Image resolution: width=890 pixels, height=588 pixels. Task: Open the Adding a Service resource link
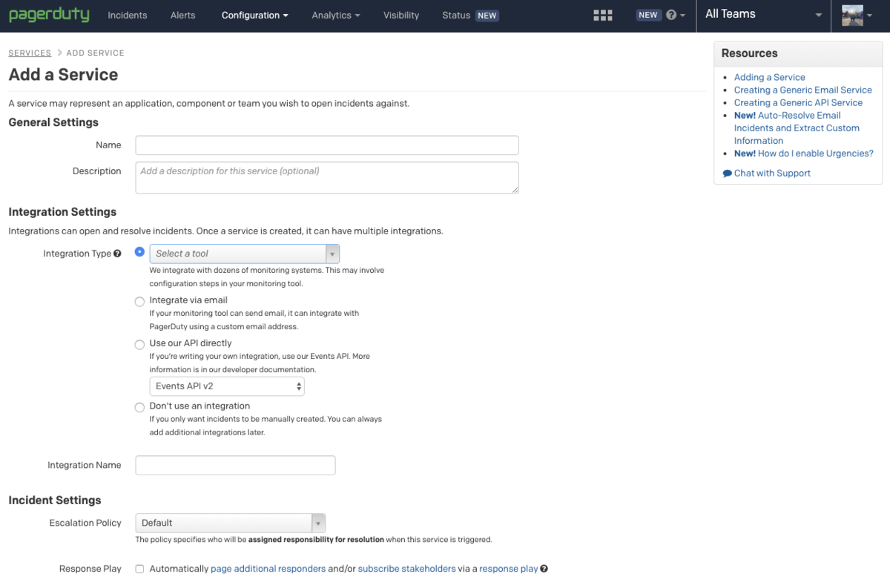769,77
